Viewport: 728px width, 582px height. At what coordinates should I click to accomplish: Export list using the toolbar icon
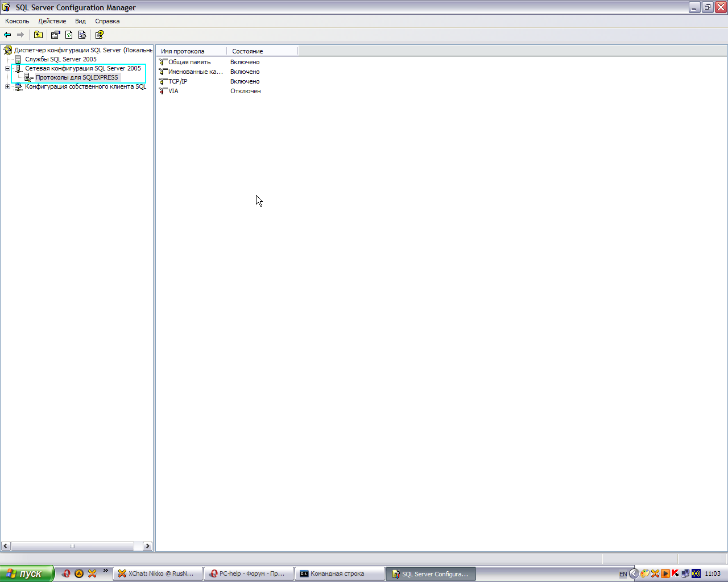click(82, 35)
